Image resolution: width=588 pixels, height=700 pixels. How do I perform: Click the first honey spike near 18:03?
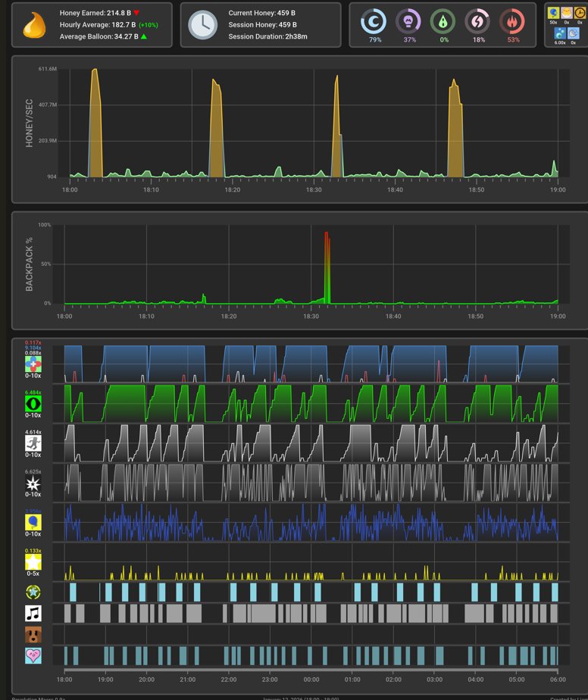coord(95,123)
